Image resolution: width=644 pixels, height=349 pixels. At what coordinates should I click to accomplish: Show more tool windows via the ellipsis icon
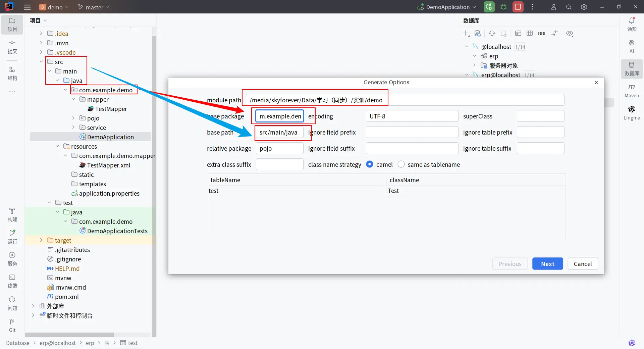pos(12,91)
